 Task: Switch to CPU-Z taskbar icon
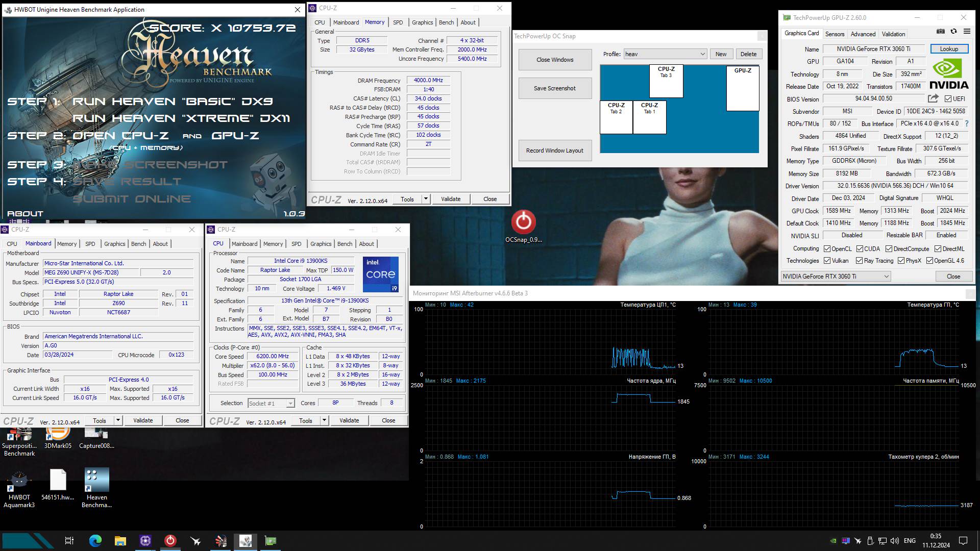(x=145, y=541)
